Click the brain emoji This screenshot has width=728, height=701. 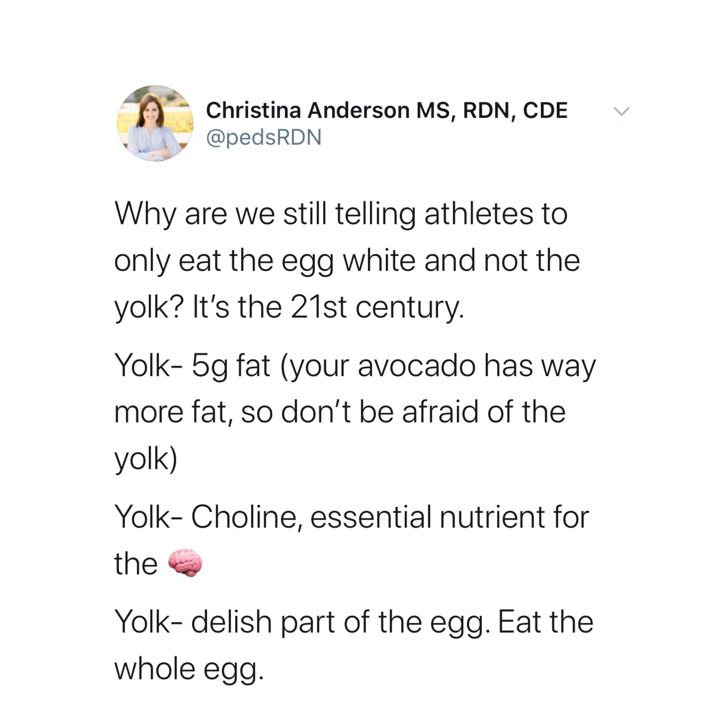click(185, 563)
